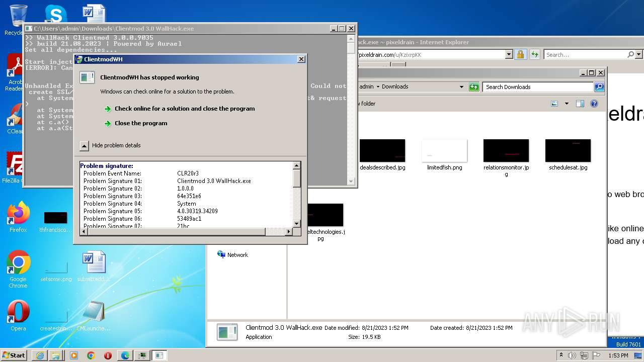Open IE search provider dropdown arrow
Viewport: 644px width, 362px height.
click(639, 54)
